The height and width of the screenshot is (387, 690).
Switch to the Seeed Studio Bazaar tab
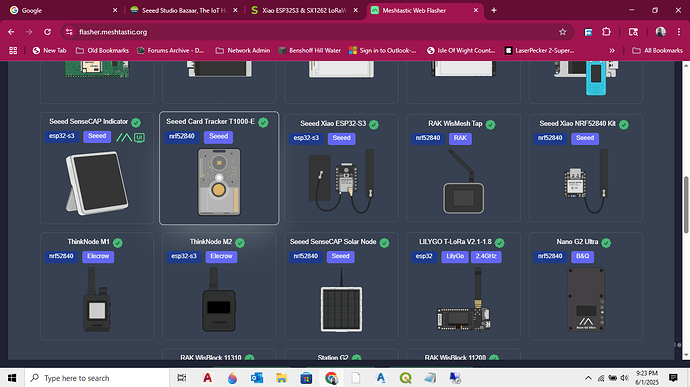pyautogui.click(x=184, y=10)
